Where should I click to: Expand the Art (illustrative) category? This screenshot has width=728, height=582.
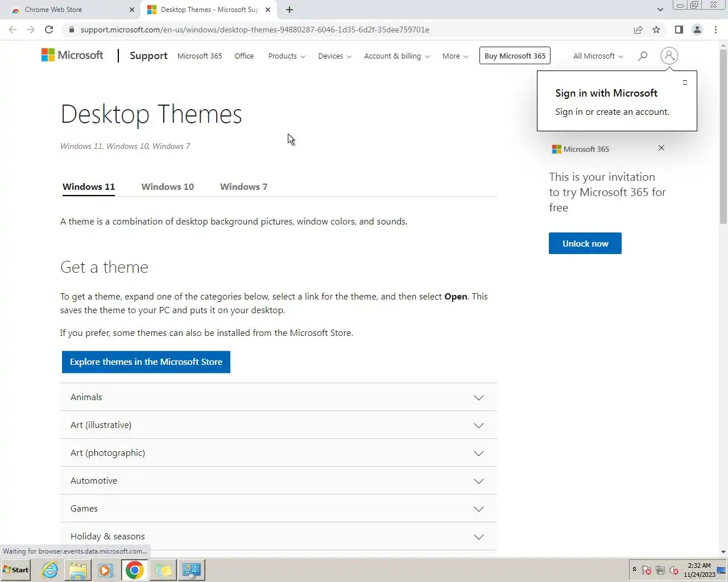(x=279, y=425)
